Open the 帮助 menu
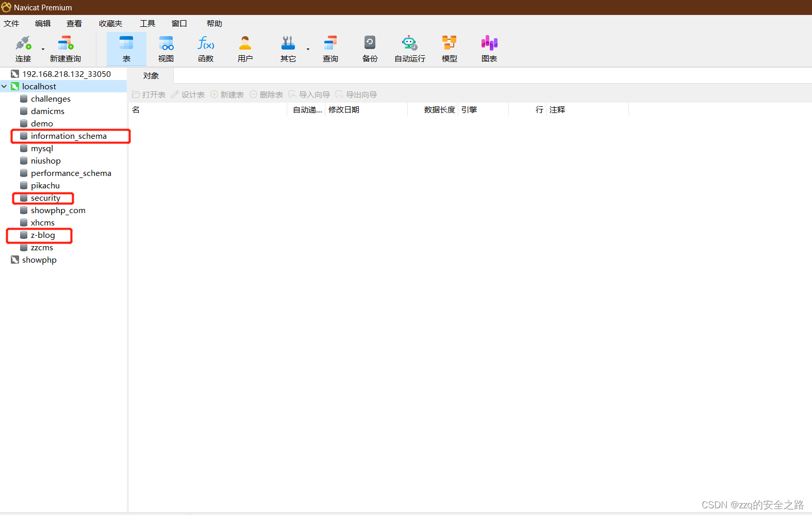 pos(214,23)
